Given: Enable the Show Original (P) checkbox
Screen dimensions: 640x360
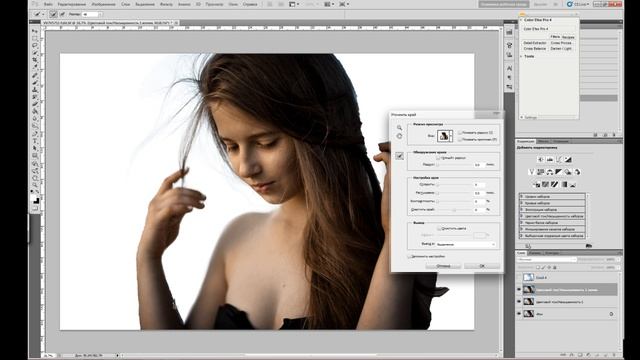Looking at the screenshot, I should (x=460, y=139).
